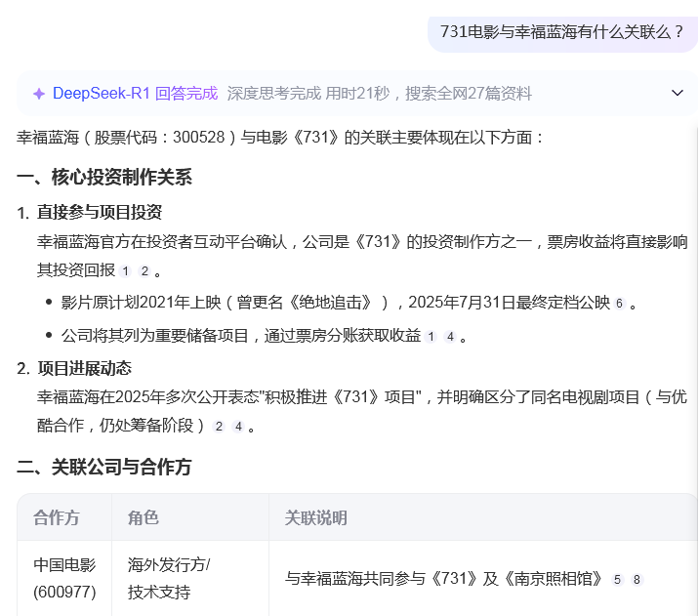Viewport: 698px width, 616px height.
Task: Expand the DeepSeek-R1 thinking chevron
Action: pyautogui.click(x=677, y=93)
